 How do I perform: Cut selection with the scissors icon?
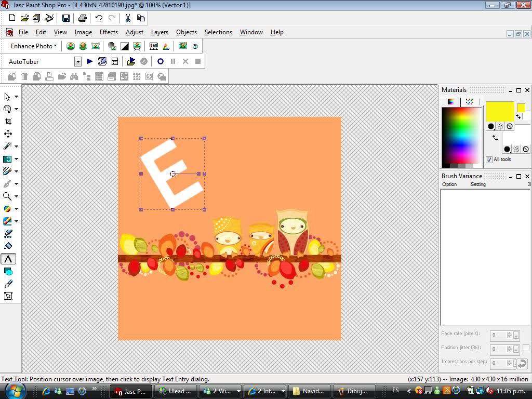[x=128, y=18]
